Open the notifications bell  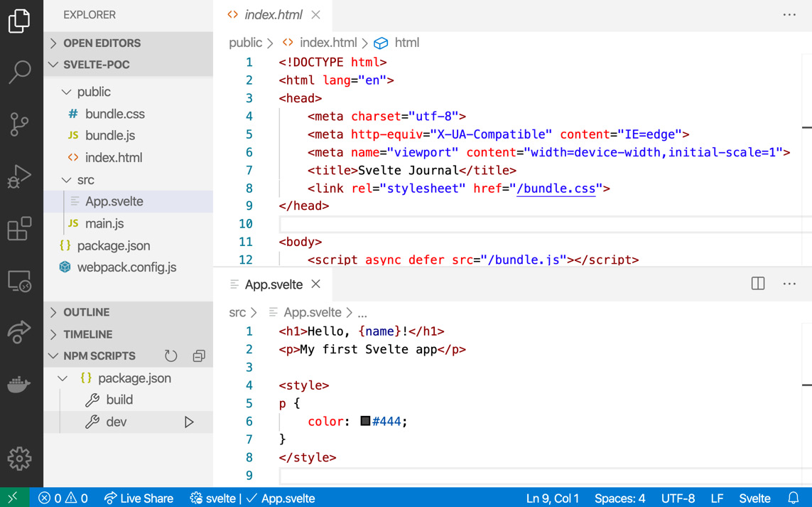[x=793, y=498]
